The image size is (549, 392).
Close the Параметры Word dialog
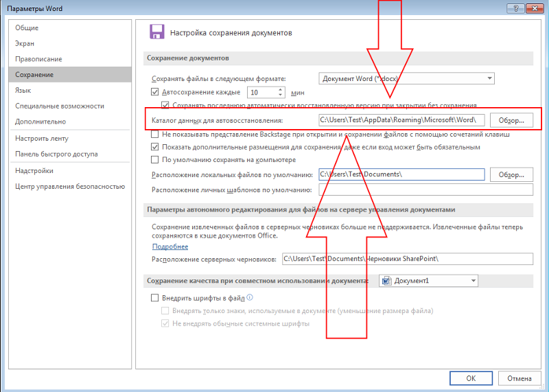coord(535,8)
